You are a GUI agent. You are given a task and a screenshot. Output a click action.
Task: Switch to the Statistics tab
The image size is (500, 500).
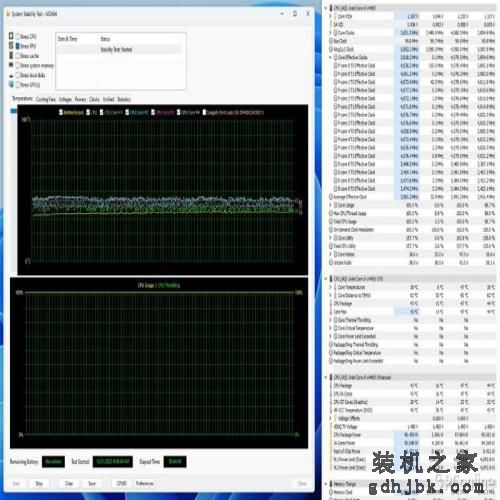[124, 99]
